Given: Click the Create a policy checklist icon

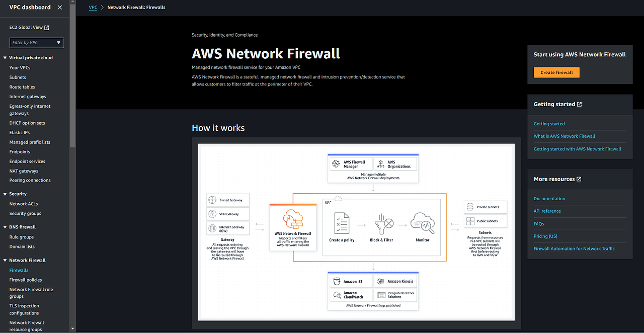Looking at the screenshot, I should 342,223.
